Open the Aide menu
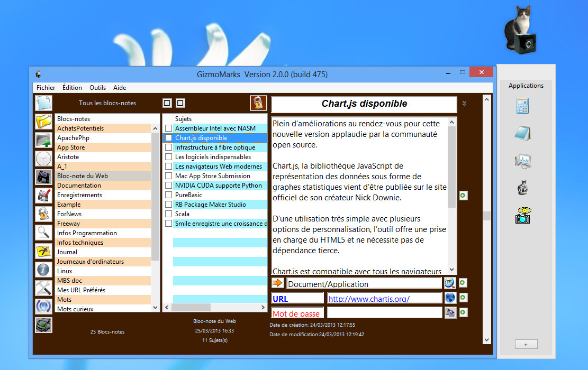 [x=120, y=88]
